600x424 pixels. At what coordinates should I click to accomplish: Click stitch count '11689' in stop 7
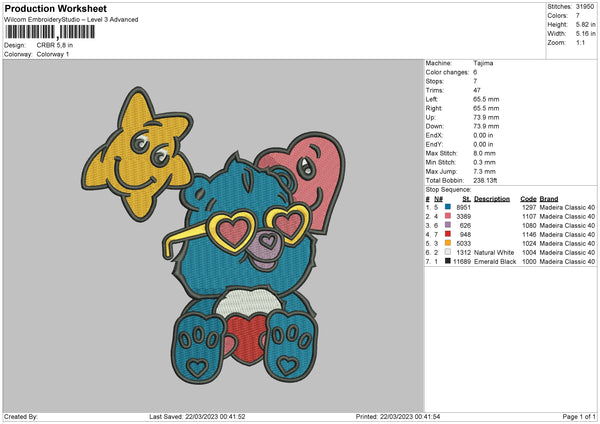coord(462,262)
